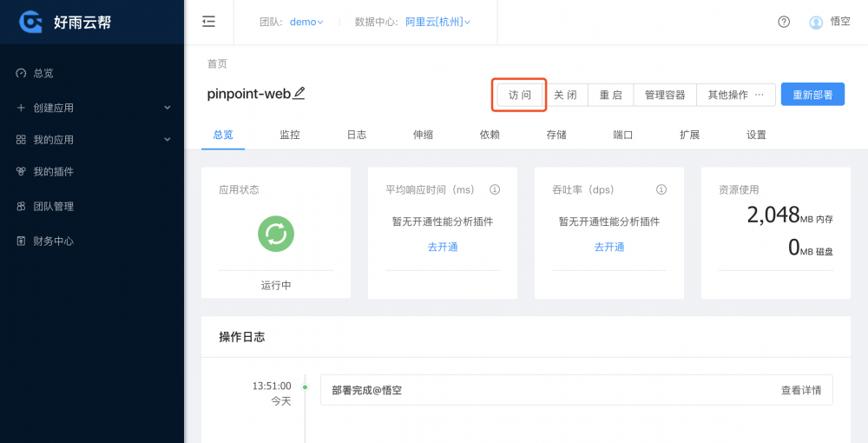Open the 团队 demo dropdown
This screenshot has width=868, height=443.
tap(306, 23)
